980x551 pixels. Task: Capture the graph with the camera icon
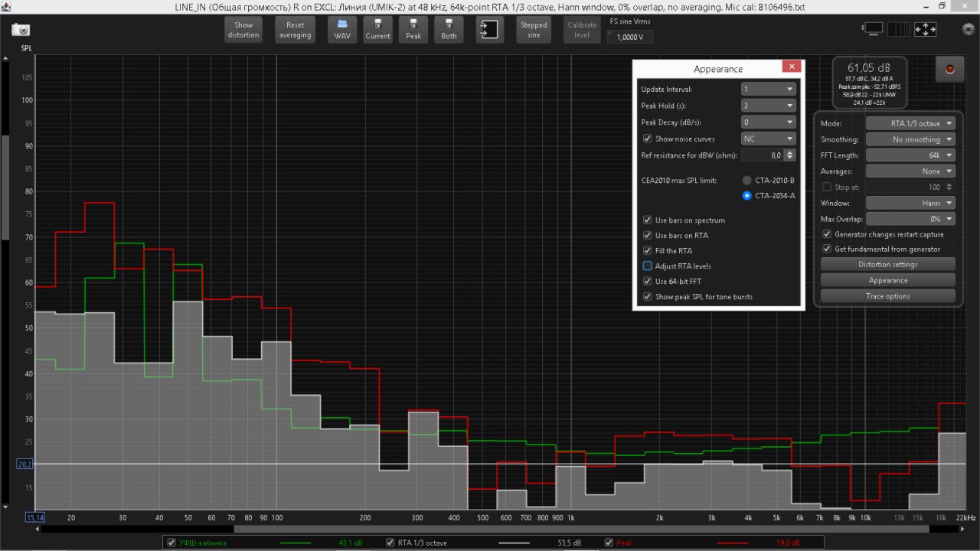[21, 30]
